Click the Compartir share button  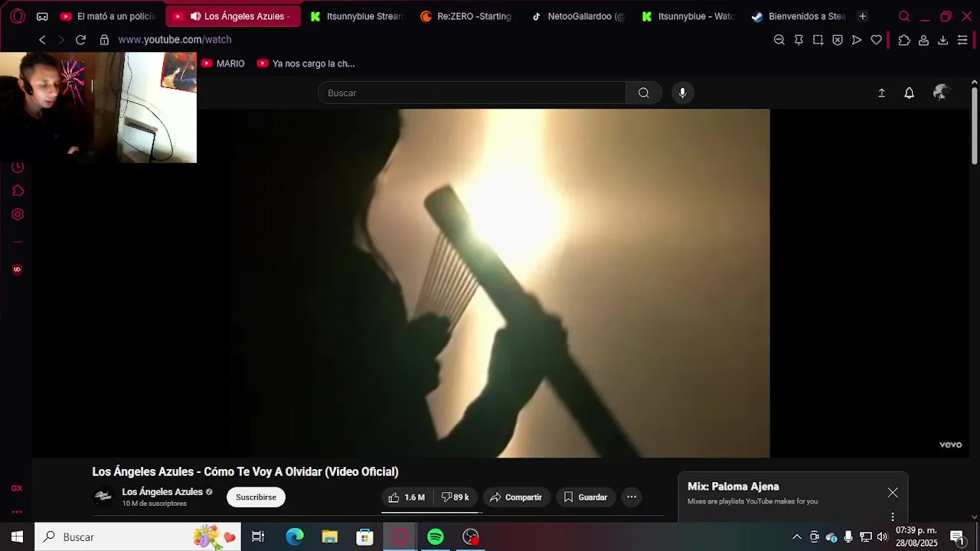tap(516, 497)
